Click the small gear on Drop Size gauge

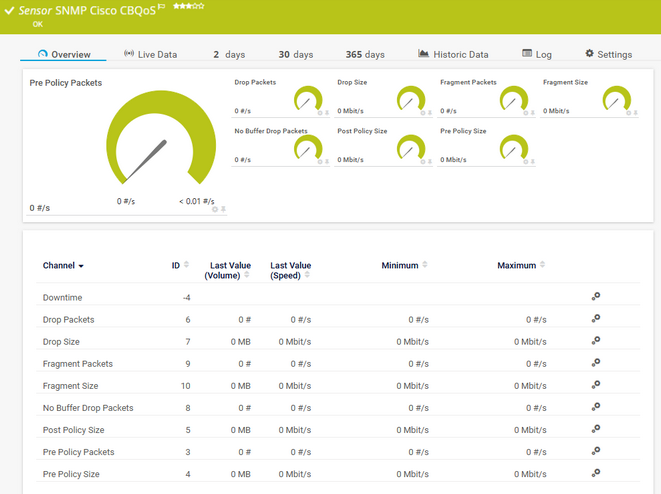[x=423, y=113]
